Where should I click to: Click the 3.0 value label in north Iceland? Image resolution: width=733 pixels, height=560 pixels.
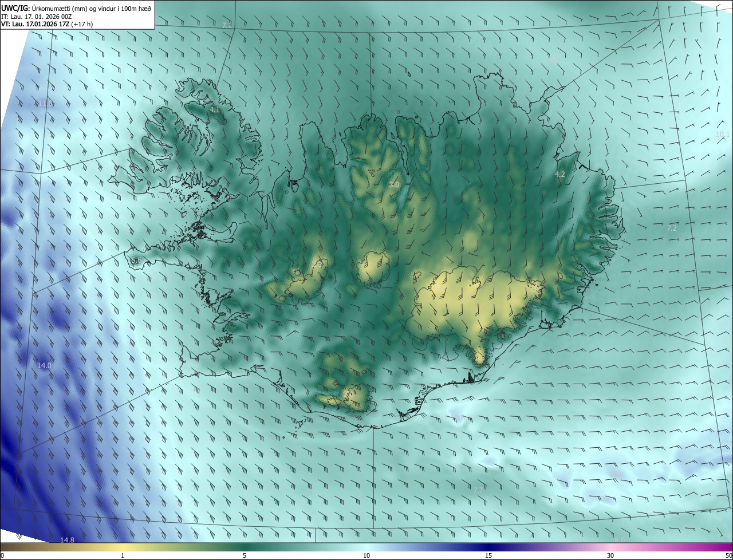coord(394,185)
